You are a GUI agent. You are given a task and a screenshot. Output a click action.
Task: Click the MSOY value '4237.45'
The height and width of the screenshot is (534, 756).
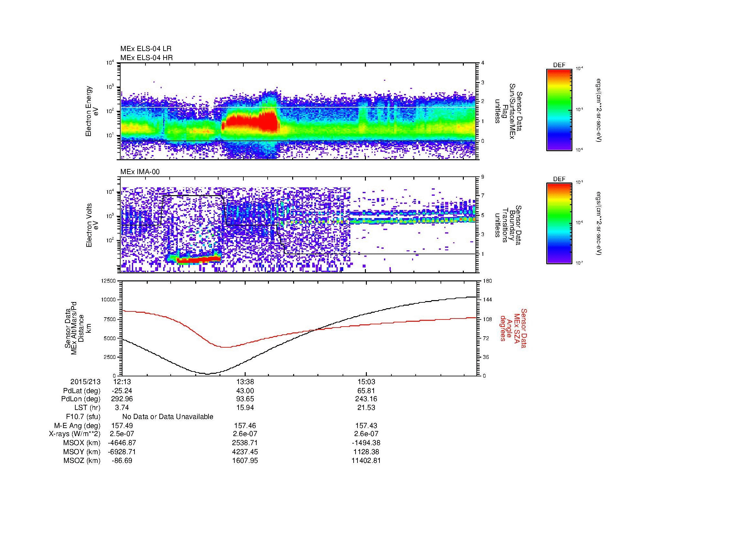(x=245, y=452)
